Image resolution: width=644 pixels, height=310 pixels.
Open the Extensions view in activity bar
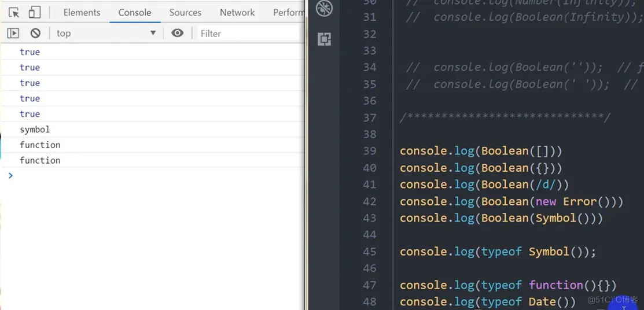[324, 39]
